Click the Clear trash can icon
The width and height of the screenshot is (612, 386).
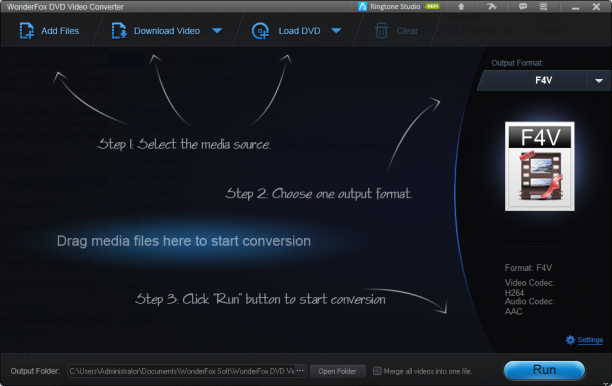(x=381, y=31)
